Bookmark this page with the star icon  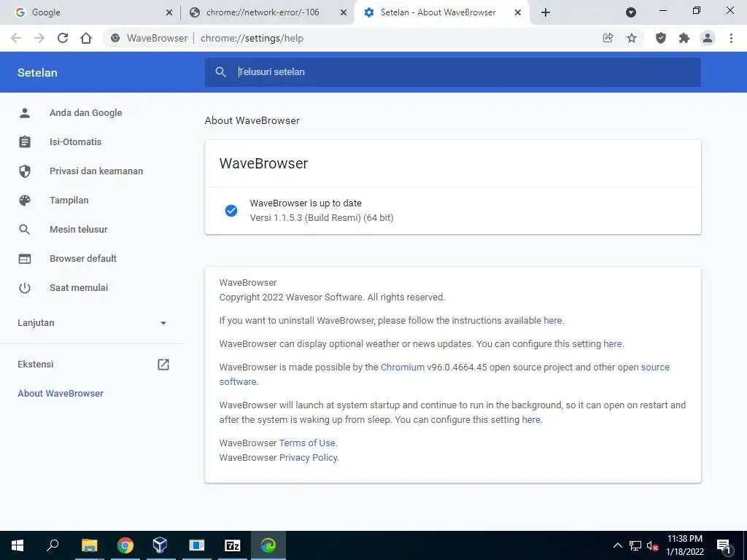point(632,38)
